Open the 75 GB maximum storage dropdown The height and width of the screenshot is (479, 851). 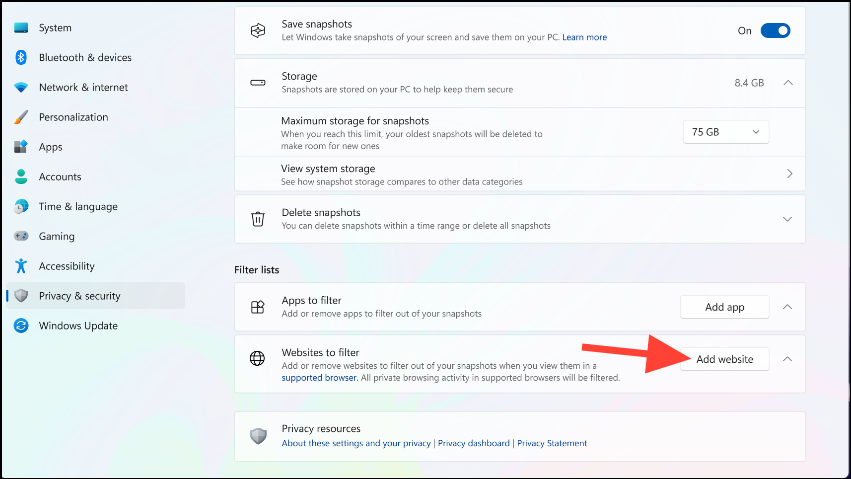pos(726,131)
